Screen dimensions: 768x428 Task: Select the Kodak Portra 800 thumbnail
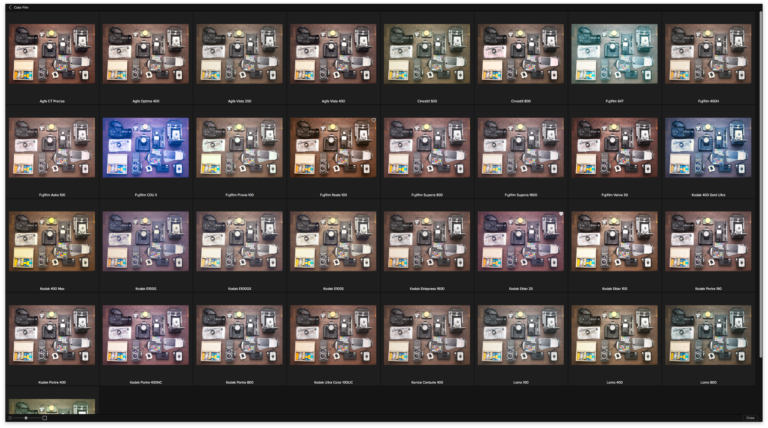pos(240,335)
